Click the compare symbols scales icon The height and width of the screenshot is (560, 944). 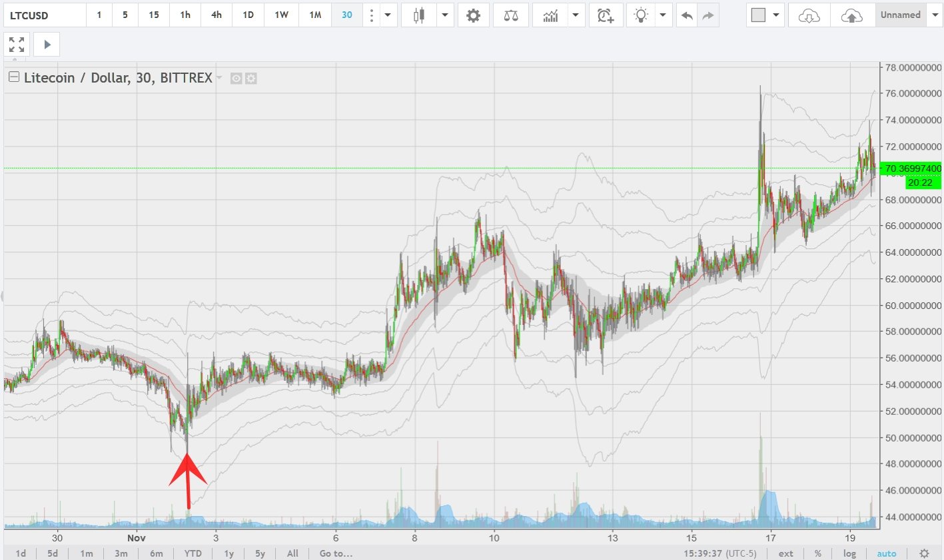pos(511,15)
